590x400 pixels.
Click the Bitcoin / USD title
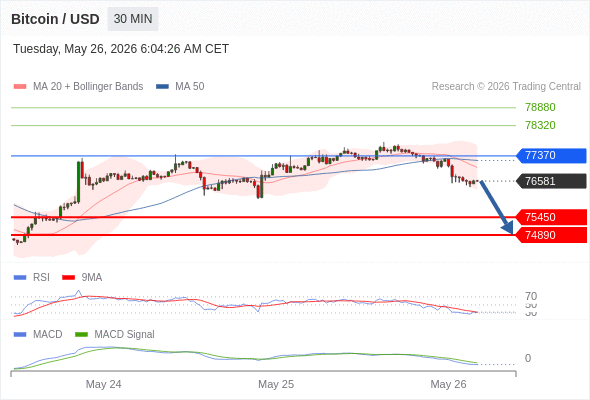(x=55, y=19)
